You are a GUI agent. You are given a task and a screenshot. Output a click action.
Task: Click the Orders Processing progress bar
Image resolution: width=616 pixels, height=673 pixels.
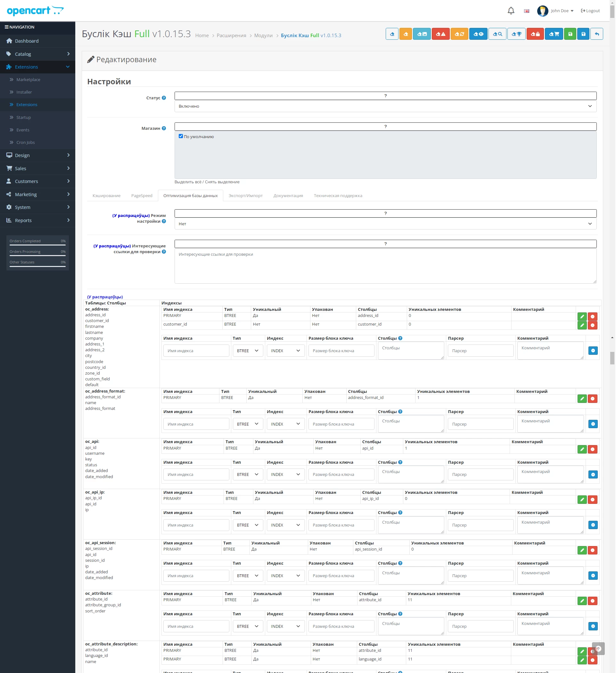[38, 255]
